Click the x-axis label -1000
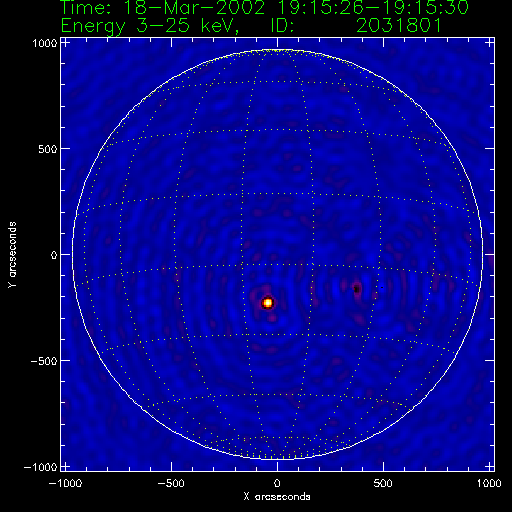512x512 pixels. click(65, 483)
